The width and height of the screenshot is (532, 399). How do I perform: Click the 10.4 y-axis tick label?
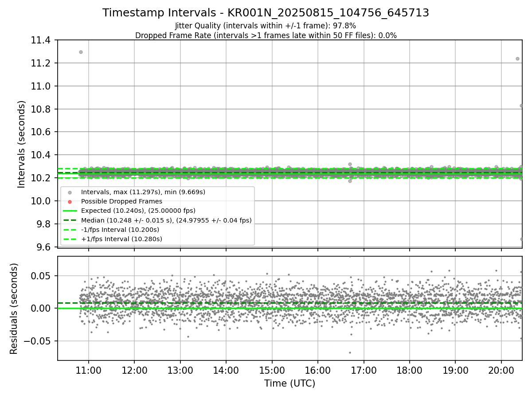41,155
